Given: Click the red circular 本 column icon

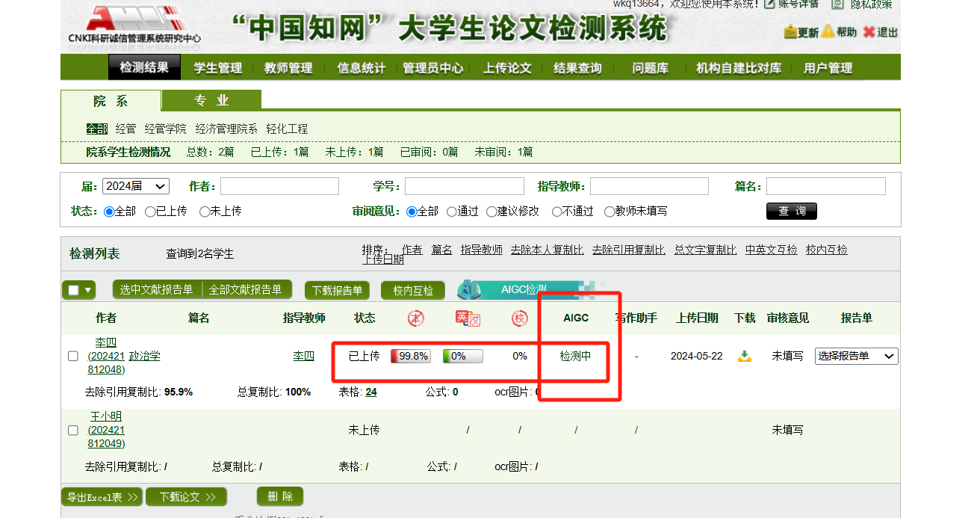Looking at the screenshot, I should click(x=416, y=318).
